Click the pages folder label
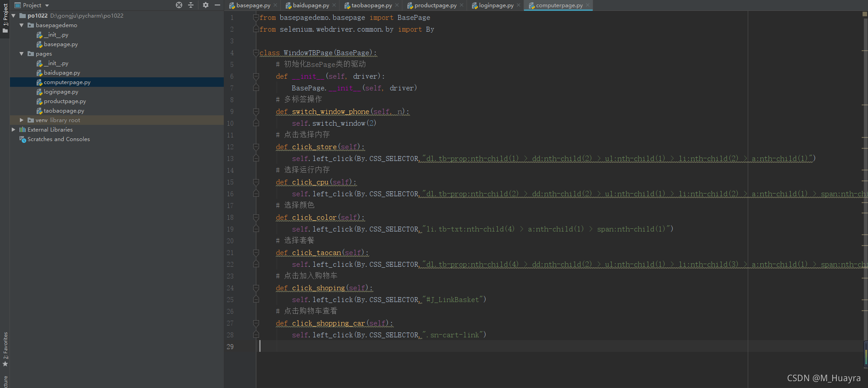 coord(44,53)
